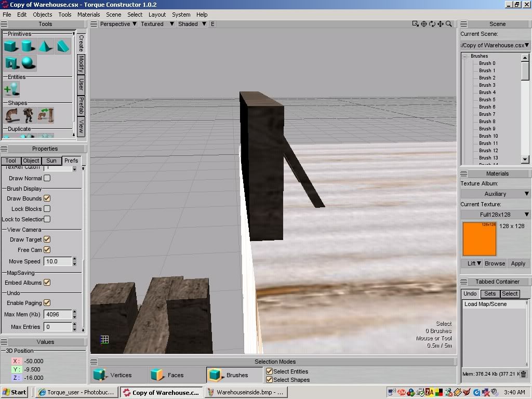Pick the Pyramid primitive tool
The width and height of the screenshot is (532, 399).
pos(46,46)
